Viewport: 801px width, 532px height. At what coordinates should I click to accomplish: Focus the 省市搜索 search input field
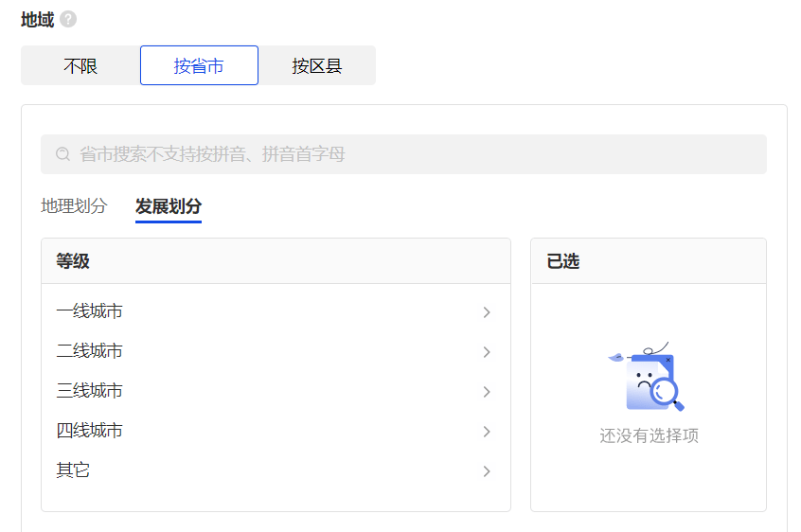(x=403, y=154)
